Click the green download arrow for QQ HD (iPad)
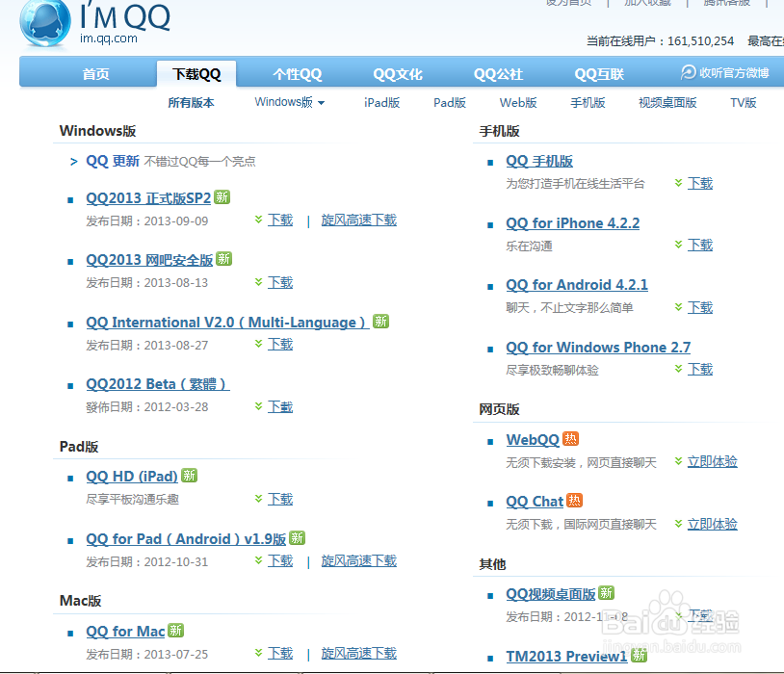 click(258, 499)
